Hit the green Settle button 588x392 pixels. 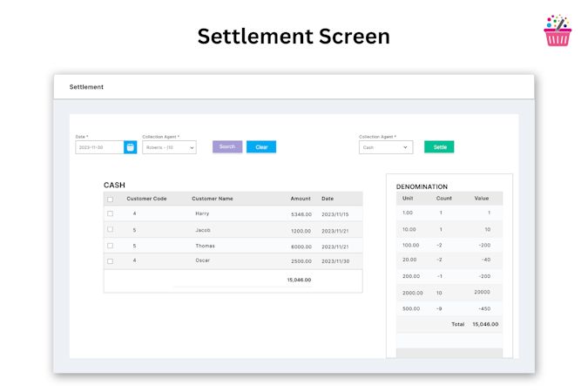pyautogui.click(x=439, y=147)
